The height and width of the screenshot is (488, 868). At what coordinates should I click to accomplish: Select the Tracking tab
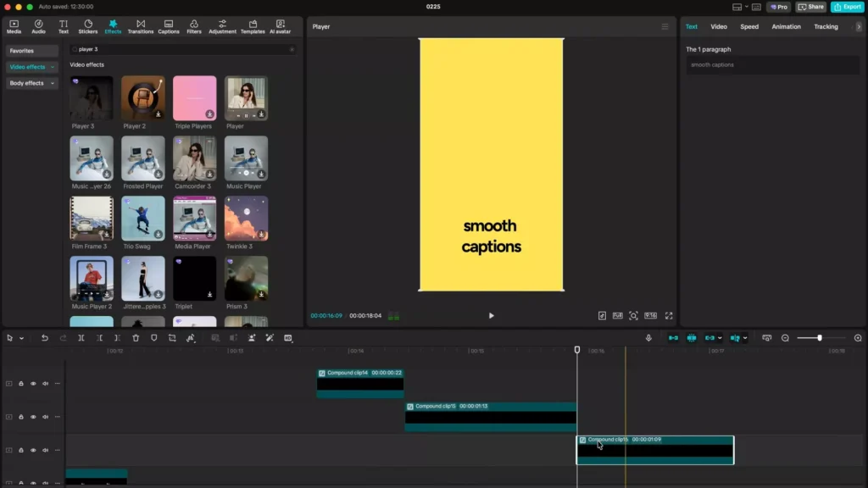pos(826,26)
